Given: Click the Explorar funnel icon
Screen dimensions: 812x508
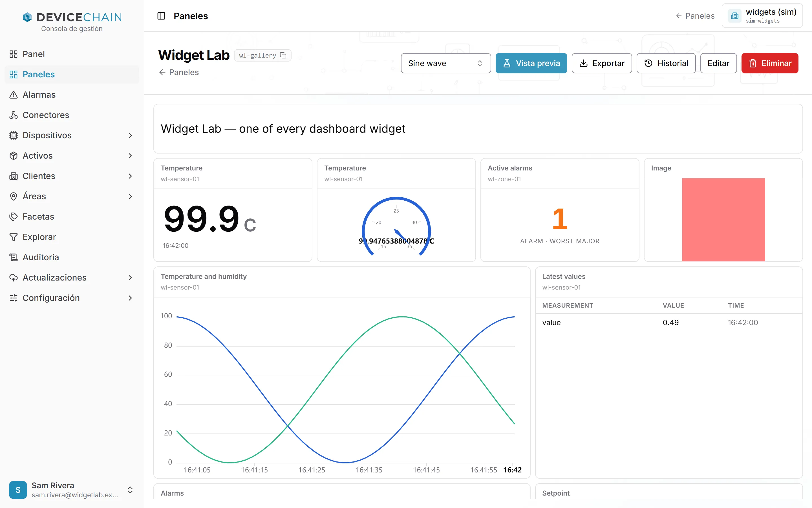Looking at the screenshot, I should (14, 237).
